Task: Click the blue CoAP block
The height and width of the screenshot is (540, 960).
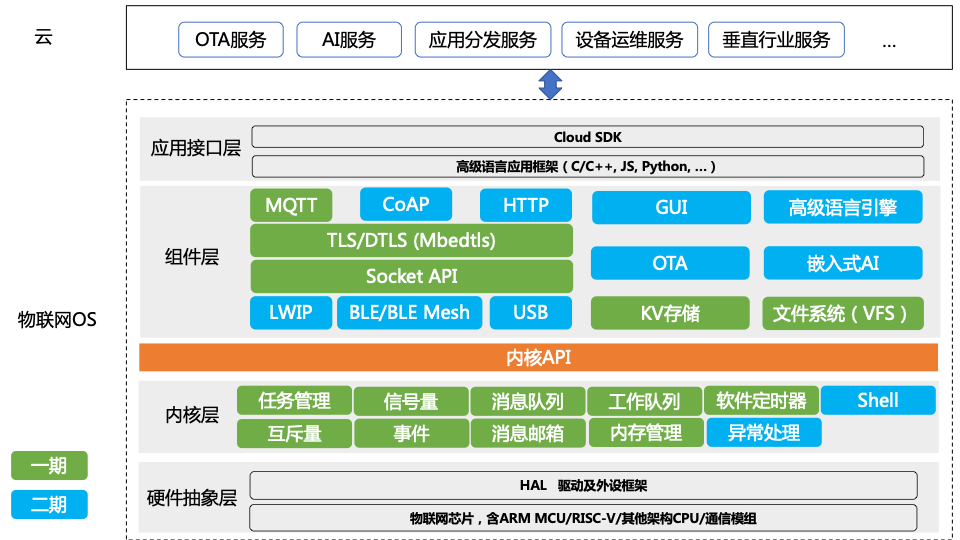Action: pyautogui.click(x=406, y=204)
